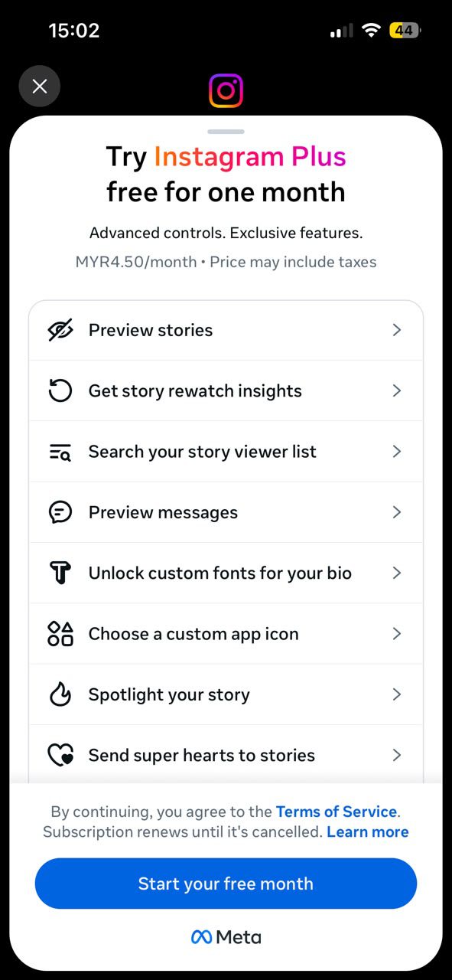Tap the chat bubble Preview messages icon
Viewport: 452px width, 980px height.
click(60, 512)
